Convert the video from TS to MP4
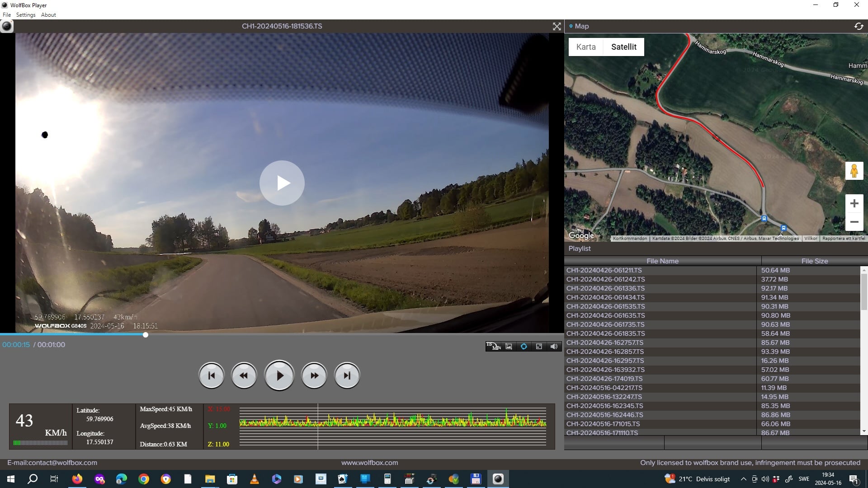 (494, 347)
